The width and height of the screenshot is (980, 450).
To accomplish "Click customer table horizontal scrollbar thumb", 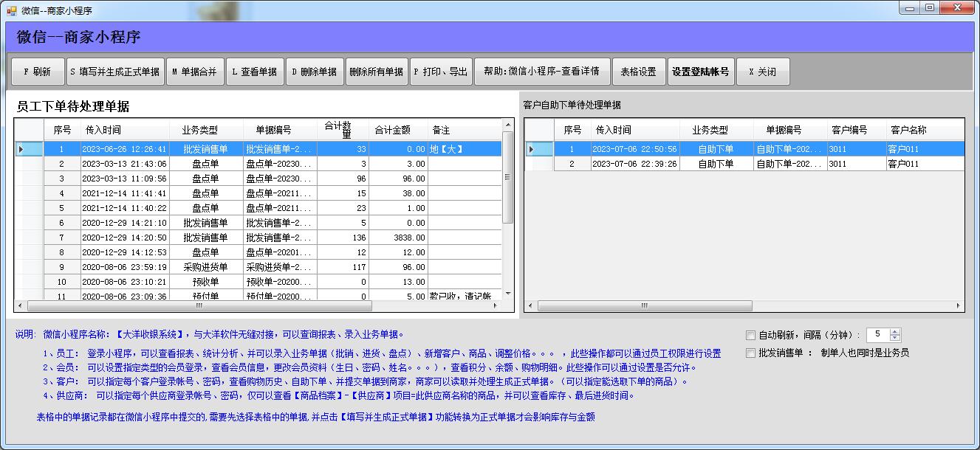I will click(x=645, y=305).
